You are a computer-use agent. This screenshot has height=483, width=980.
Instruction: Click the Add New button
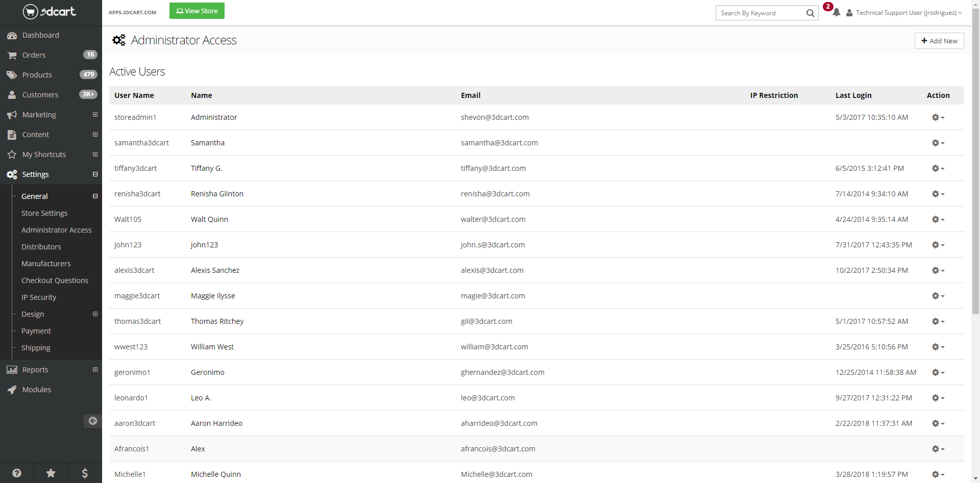click(x=939, y=41)
